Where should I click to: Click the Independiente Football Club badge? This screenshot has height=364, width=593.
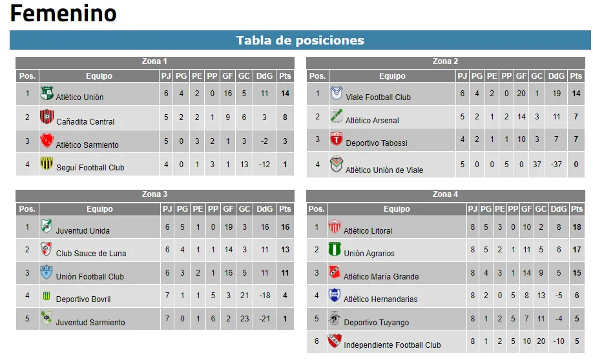[x=335, y=341]
